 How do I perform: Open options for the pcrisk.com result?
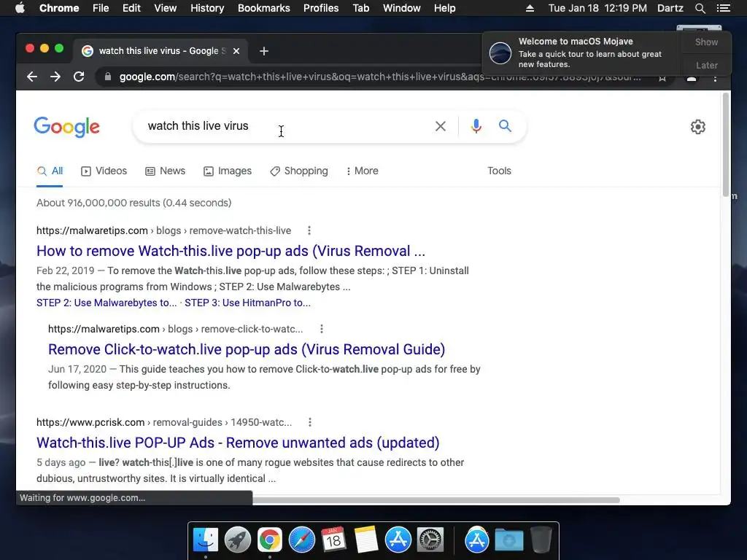310,422
